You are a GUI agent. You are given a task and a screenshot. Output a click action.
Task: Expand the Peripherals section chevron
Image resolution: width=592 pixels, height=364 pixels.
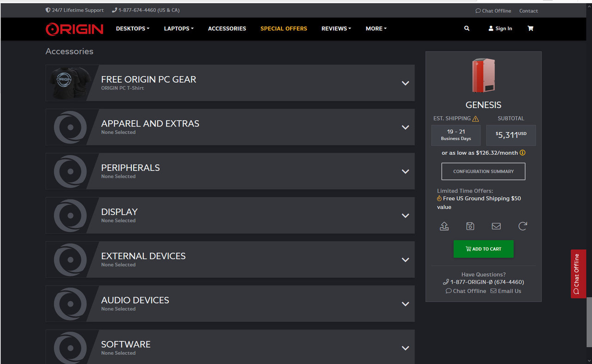(x=406, y=171)
